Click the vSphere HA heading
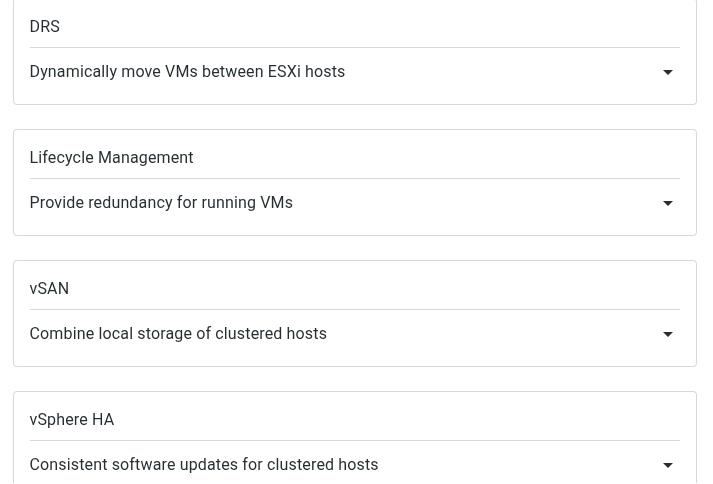The image size is (713, 484). tap(72, 420)
